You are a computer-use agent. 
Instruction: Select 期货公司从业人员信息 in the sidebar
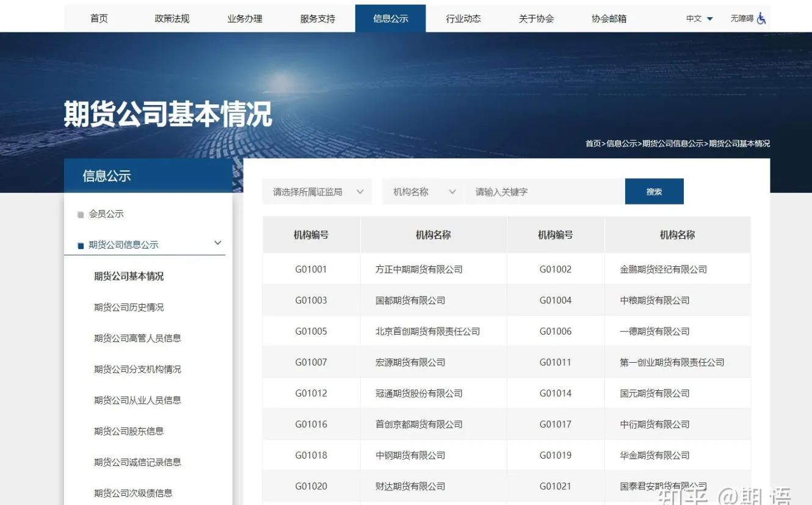(137, 400)
